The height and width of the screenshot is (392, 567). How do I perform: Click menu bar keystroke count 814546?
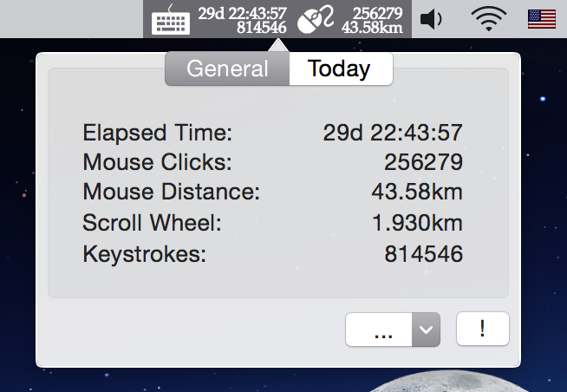tap(261, 27)
